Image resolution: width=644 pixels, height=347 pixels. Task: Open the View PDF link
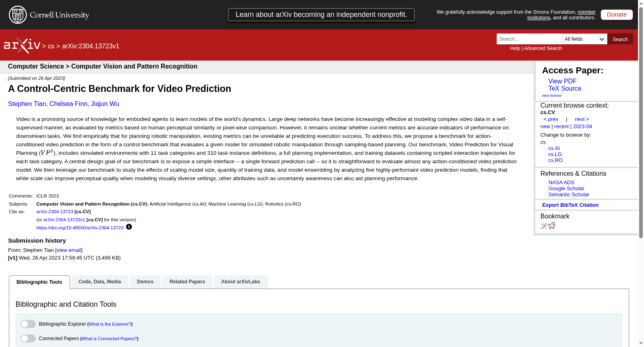tap(562, 81)
